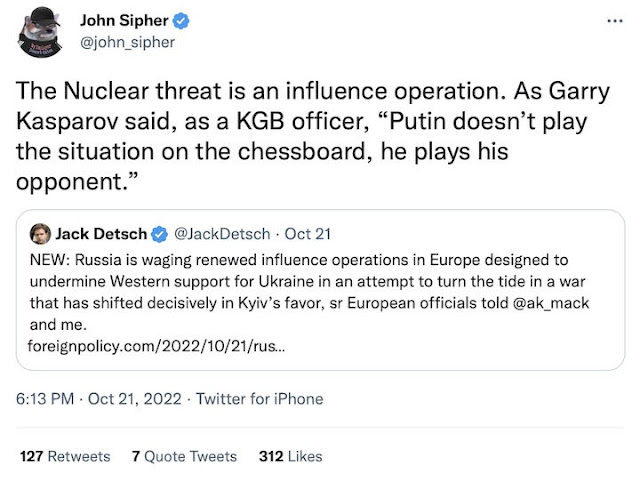Open the @JackDetsch handle

click(222, 235)
